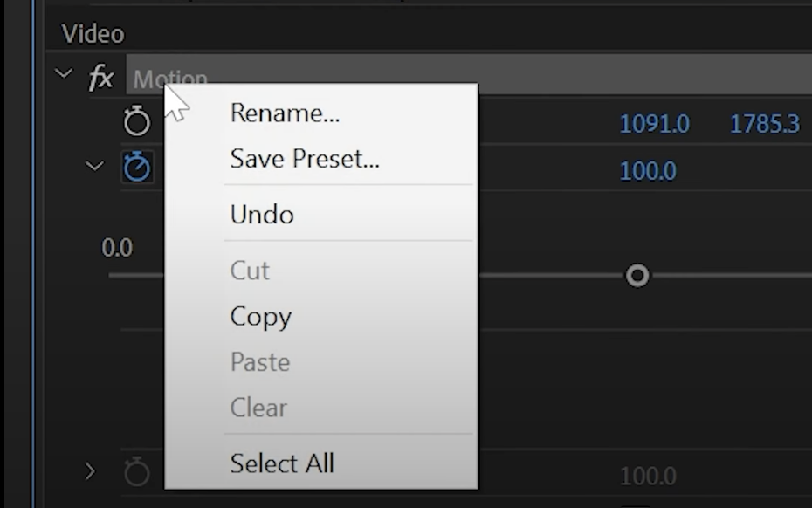Click Undo in the context menu
This screenshot has width=812, height=508.
click(260, 214)
